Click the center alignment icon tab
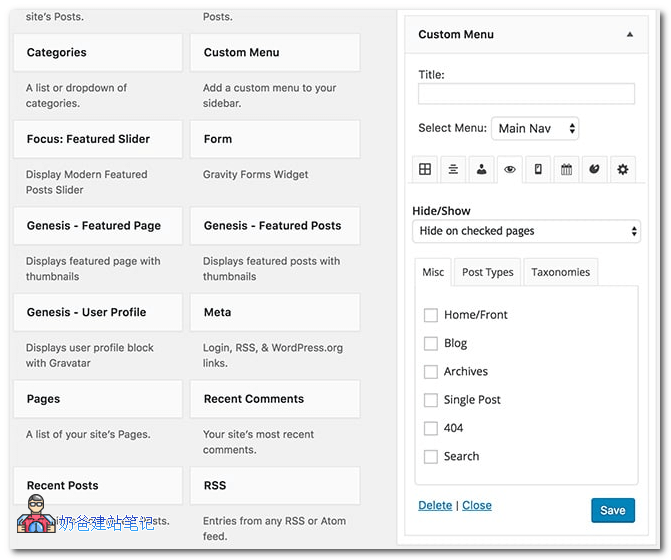The image size is (671, 560). [453, 170]
